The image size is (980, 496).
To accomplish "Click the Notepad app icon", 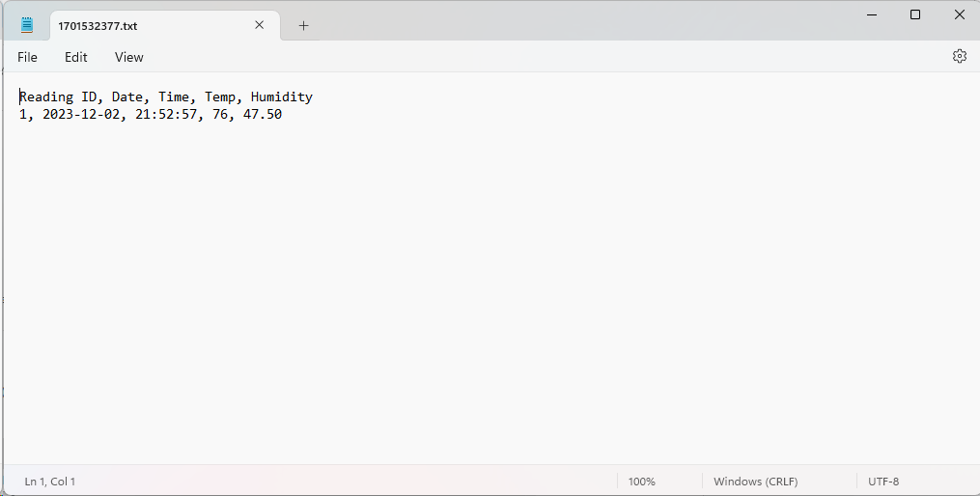I will (27, 25).
